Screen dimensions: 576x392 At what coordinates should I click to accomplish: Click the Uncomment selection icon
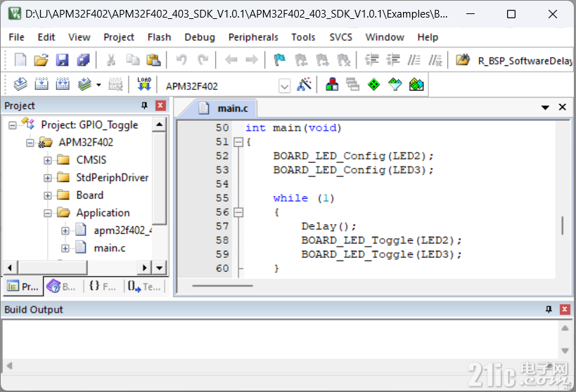[x=435, y=60]
